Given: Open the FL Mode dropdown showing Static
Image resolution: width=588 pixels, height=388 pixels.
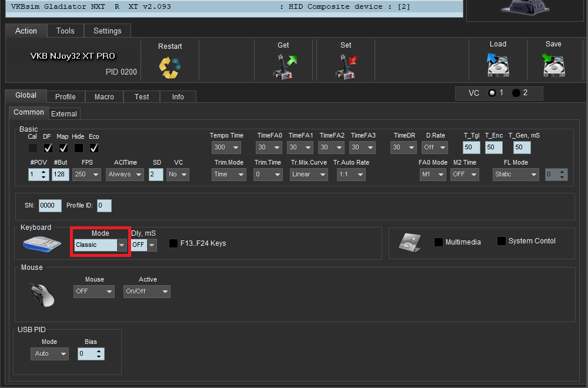Looking at the screenshot, I should [x=516, y=175].
